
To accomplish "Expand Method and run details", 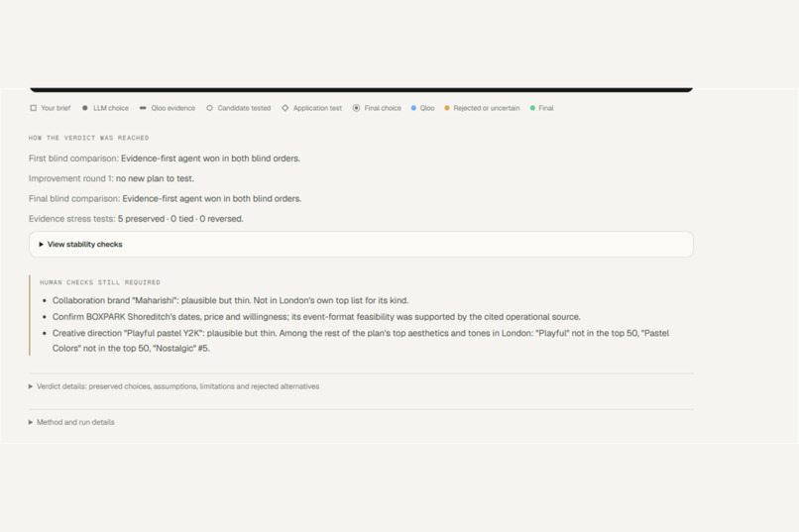I will point(71,422).
